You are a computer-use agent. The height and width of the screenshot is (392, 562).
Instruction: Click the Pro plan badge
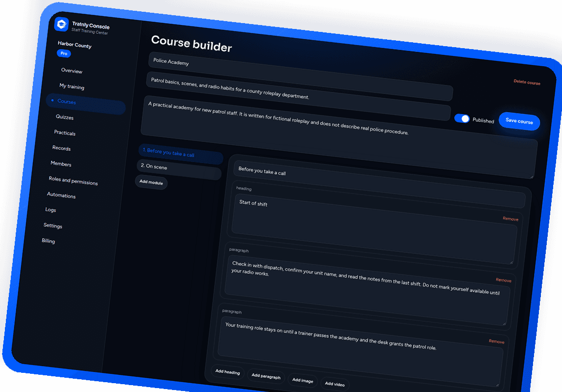64,54
